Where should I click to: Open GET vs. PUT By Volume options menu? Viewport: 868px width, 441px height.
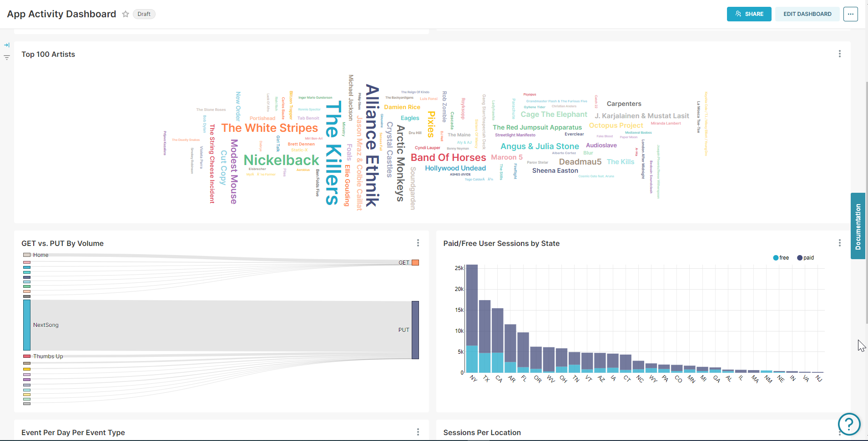click(418, 243)
